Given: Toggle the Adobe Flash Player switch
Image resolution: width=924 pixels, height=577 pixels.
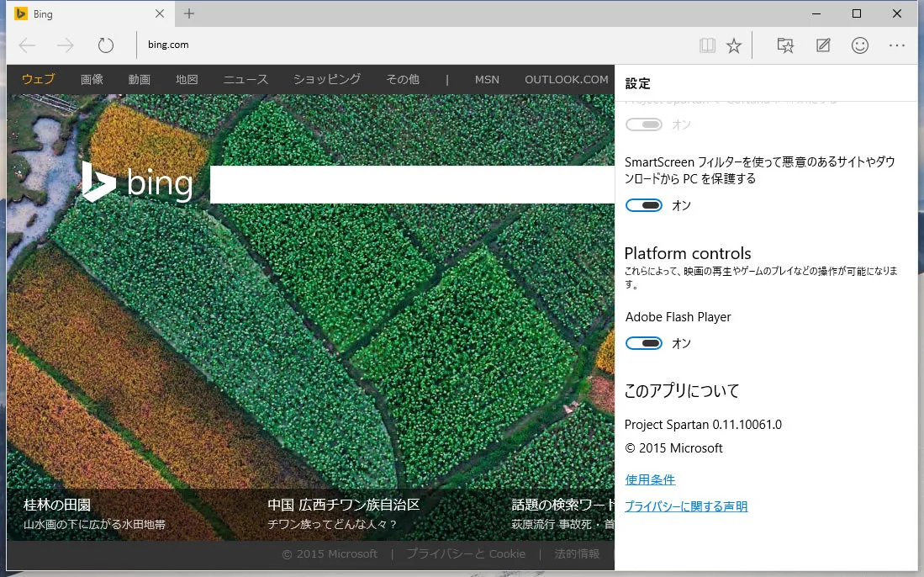Looking at the screenshot, I should point(643,343).
